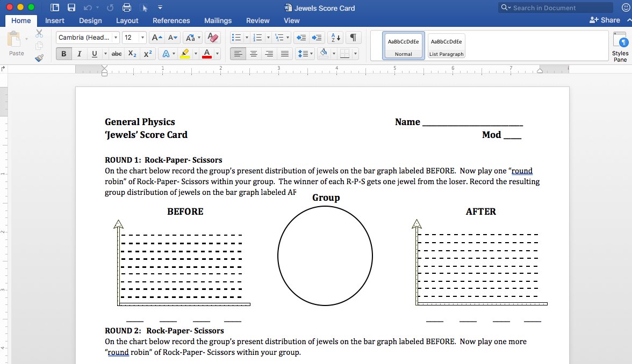This screenshot has width=632, height=364.
Task: Apply yellow text highlight color
Action: (185, 54)
